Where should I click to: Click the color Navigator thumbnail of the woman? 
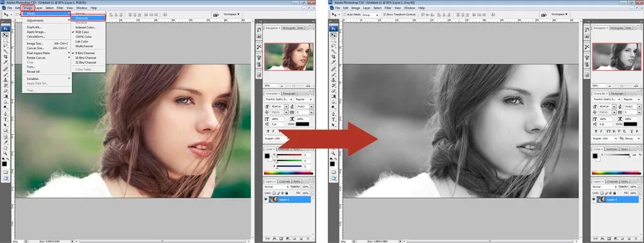[289, 57]
